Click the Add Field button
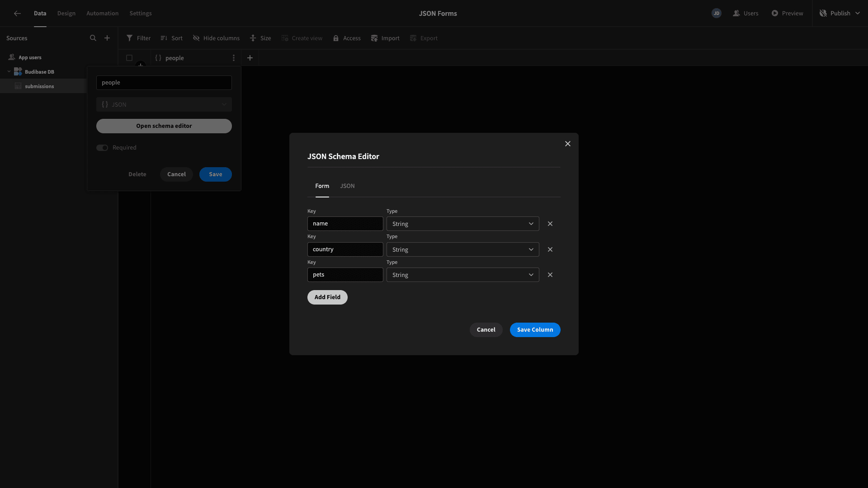The image size is (868, 488). (327, 297)
